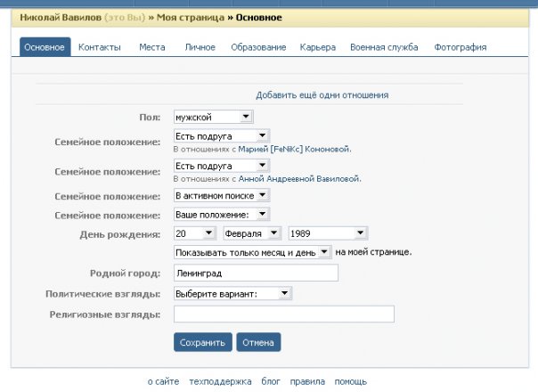538x392 pixels.
Task: Focus the Религиозные взгляды text field
Action: [x=283, y=314]
